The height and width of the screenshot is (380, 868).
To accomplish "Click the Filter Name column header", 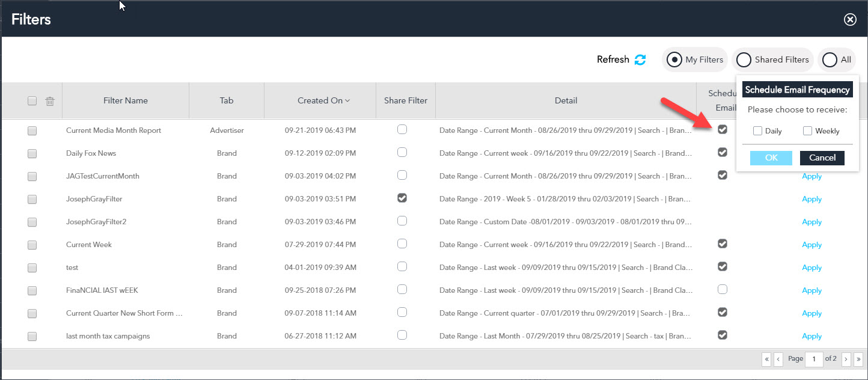I will [125, 100].
